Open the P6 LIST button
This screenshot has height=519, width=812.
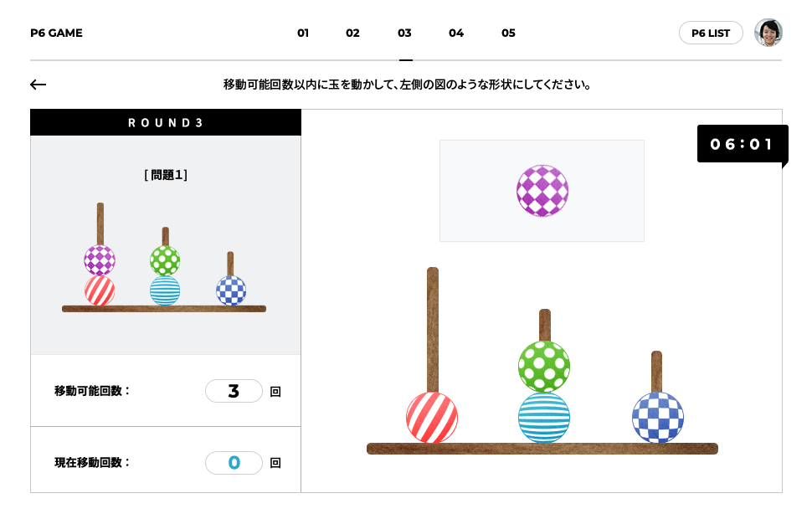711,33
